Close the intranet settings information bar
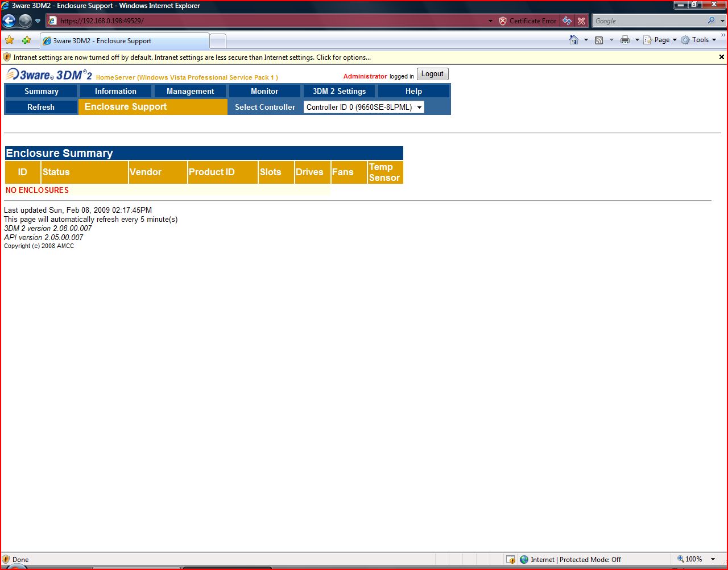The width and height of the screenshot is (728, 570). click(x=722, y=57)
